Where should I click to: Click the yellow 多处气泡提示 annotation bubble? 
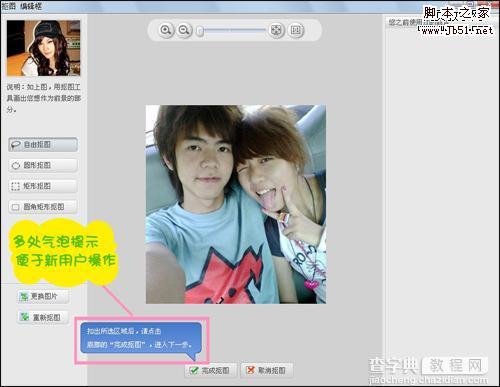click(x=63, y=252)
